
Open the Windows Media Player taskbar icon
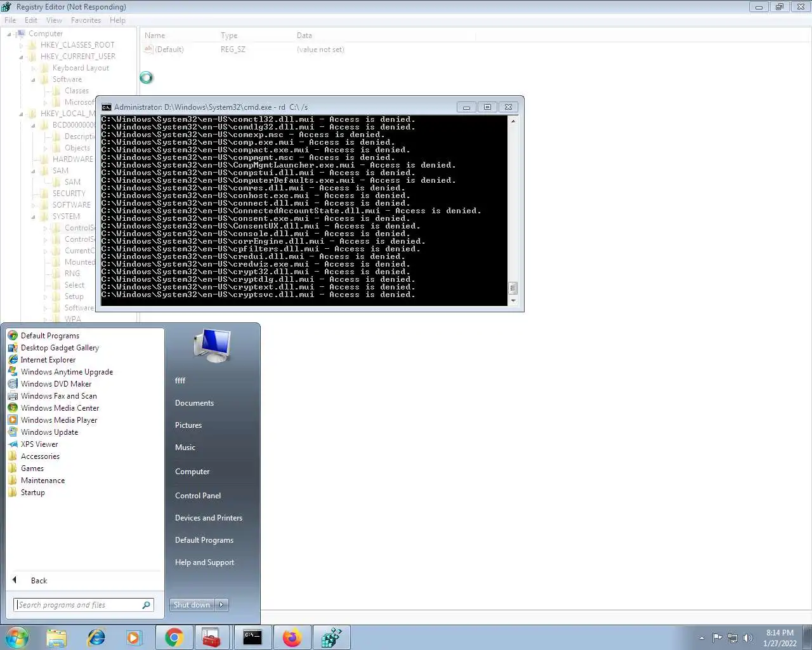(x=134, y=637)
